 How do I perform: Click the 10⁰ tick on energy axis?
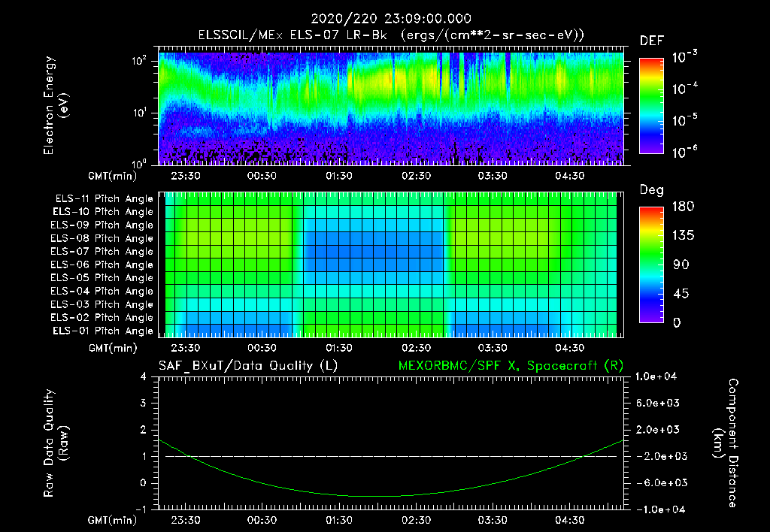(x=139, y=163)
